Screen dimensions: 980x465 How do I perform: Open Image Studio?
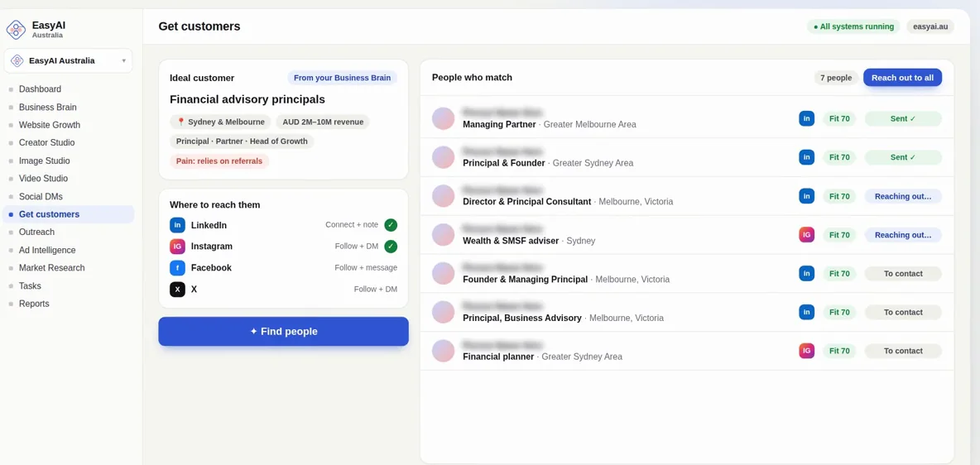[x=45, y=161]
